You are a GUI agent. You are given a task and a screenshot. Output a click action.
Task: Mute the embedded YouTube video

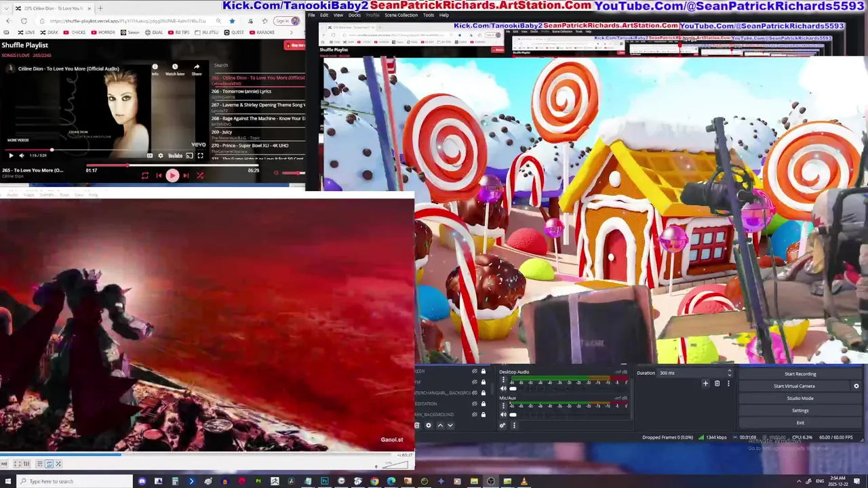click(22, 156)
